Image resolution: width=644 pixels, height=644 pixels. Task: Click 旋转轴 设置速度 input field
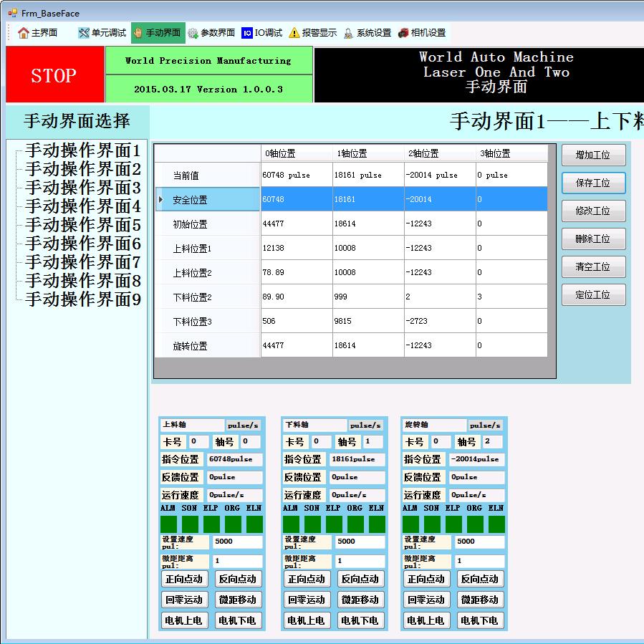[479, 542]
